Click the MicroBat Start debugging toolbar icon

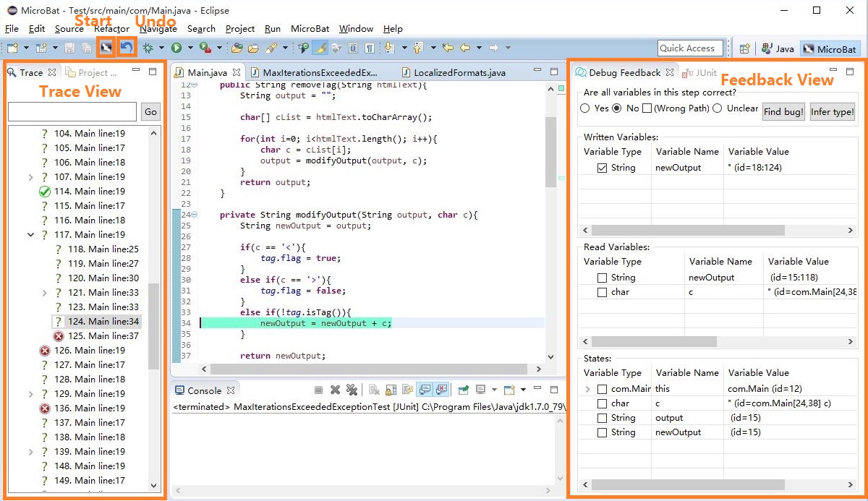(106, 48)
